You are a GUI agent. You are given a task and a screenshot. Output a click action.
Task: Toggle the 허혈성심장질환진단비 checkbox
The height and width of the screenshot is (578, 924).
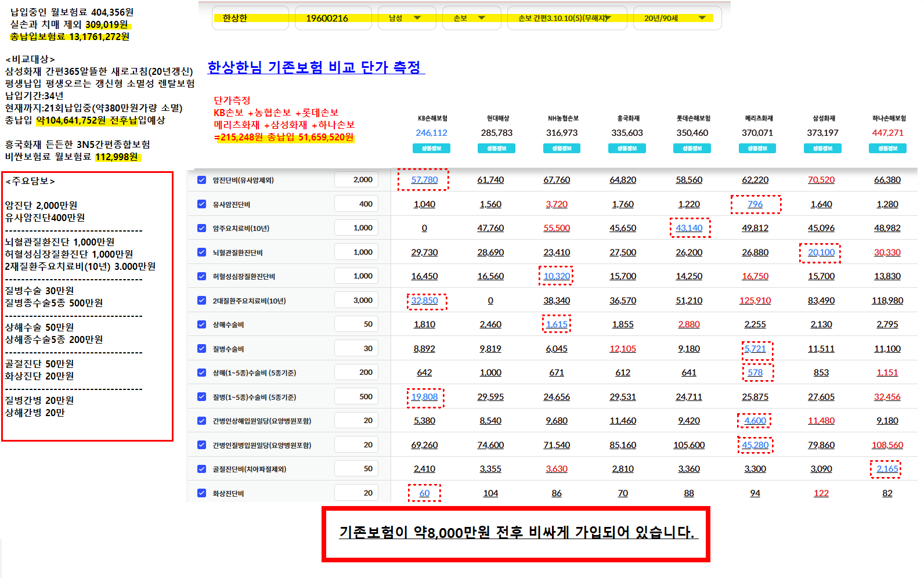click(201, 276)
